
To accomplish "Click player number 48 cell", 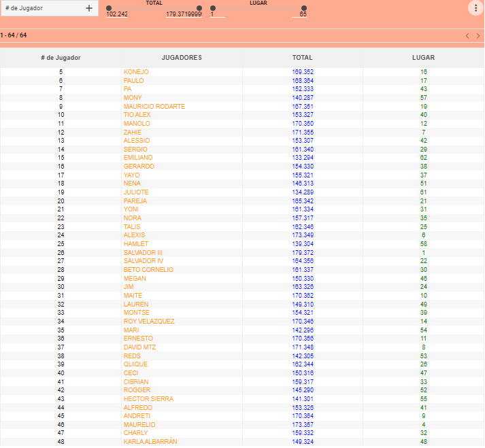I will point(61,442).
